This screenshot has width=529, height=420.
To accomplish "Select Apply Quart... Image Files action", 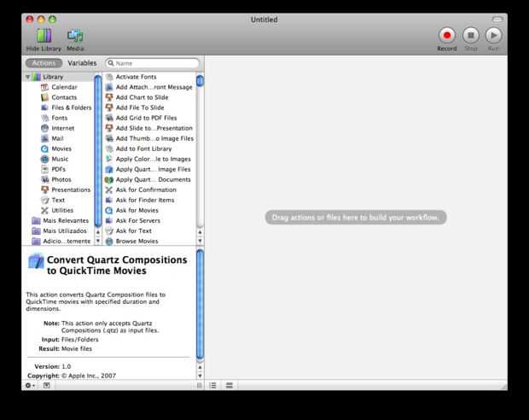I will coord(149,169).
